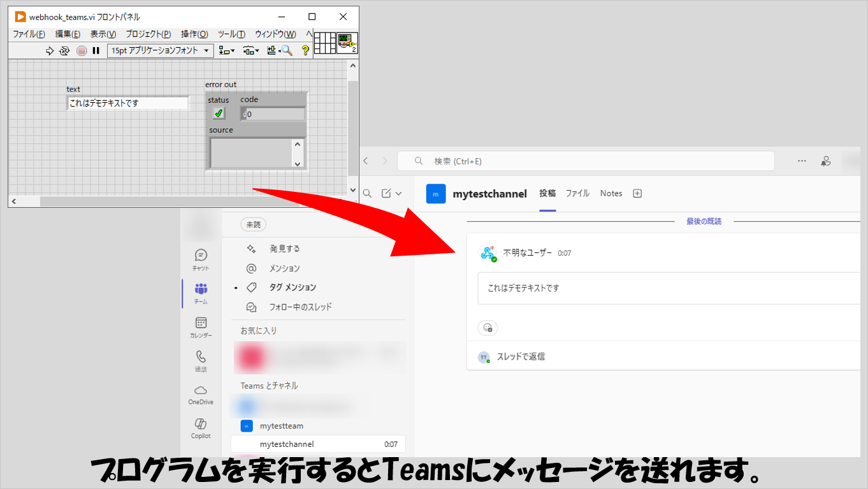Open Teams settings and more menu
Screen dimensions: 868x489
pyautogui.click(x=802, y=161)
